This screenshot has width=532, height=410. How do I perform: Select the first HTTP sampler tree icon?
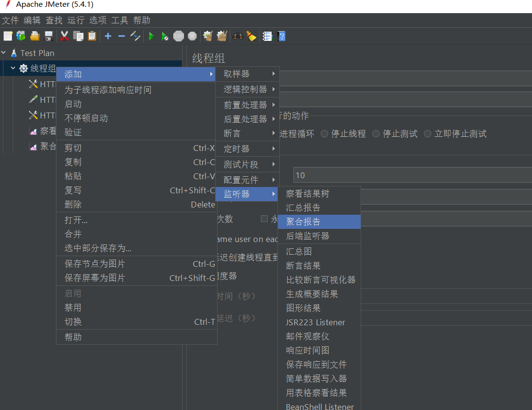click(33, 84)
